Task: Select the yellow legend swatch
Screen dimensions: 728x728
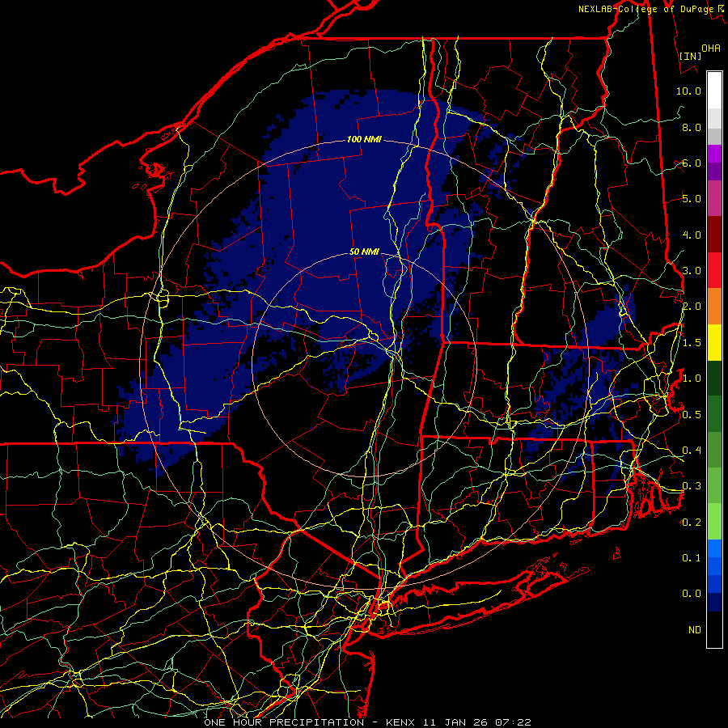Action: pyautogui.click(x=714, y=342)
